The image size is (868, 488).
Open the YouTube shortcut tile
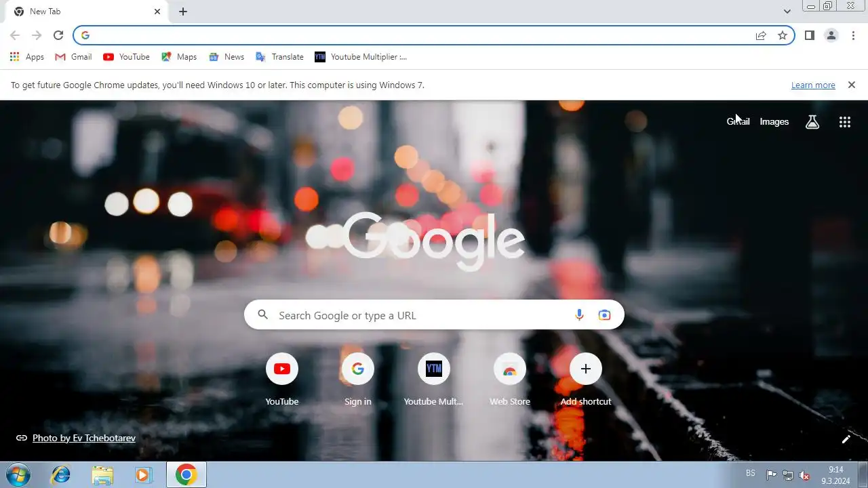282,380
